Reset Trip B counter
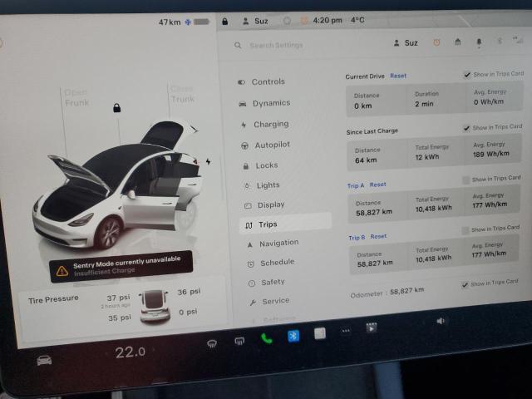The height and width of the screenshot is (399, 532). 378,236
